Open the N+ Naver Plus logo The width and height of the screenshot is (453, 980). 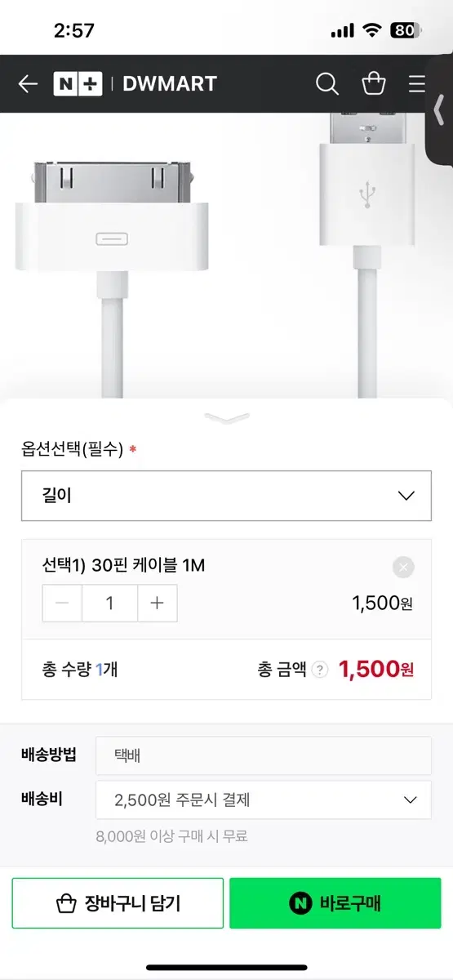tap(78, 83)
